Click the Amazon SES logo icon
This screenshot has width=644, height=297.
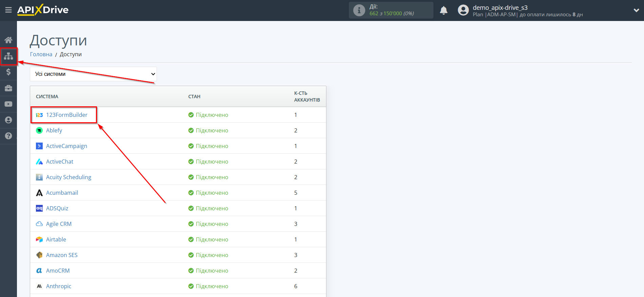click(x=39, y=255)
